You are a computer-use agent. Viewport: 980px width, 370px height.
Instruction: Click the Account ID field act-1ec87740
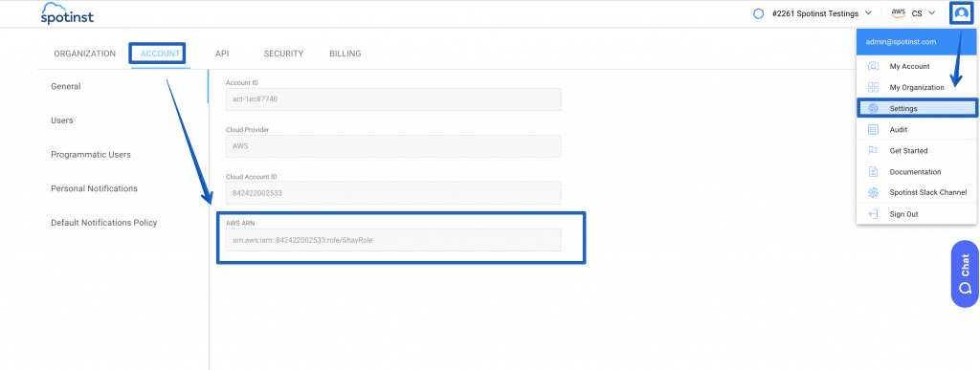pos(393,99)
